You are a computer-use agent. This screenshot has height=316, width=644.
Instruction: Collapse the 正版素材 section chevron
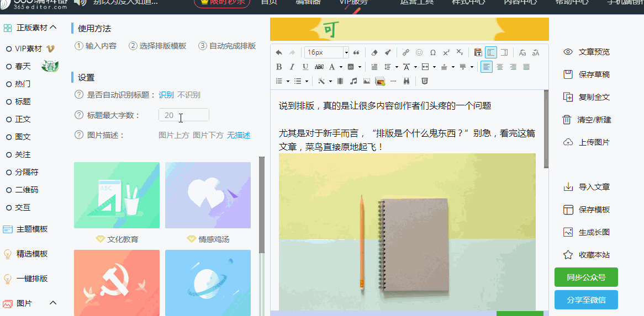(x=53, y=28)
